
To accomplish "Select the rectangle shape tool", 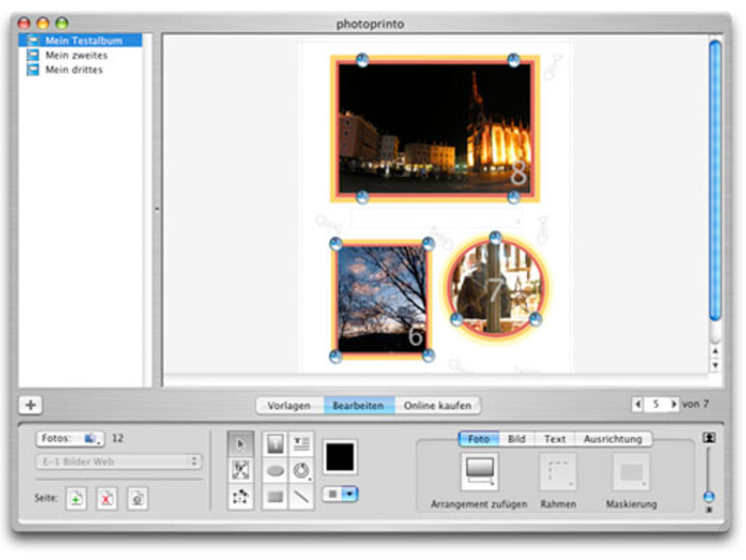I will [x=275, y=497].
